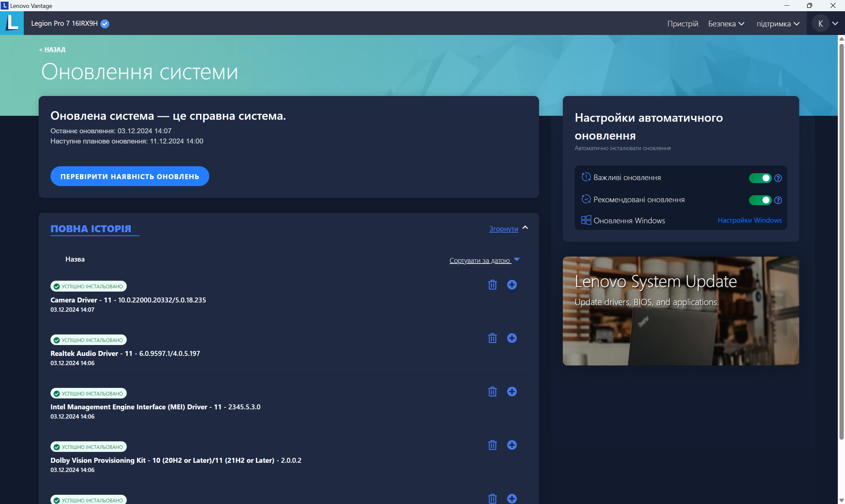Click ПЕРЕВІРИТИ НАЯВНІСТЬ ОНОВЛЕНЬ button

click(130, 176)
